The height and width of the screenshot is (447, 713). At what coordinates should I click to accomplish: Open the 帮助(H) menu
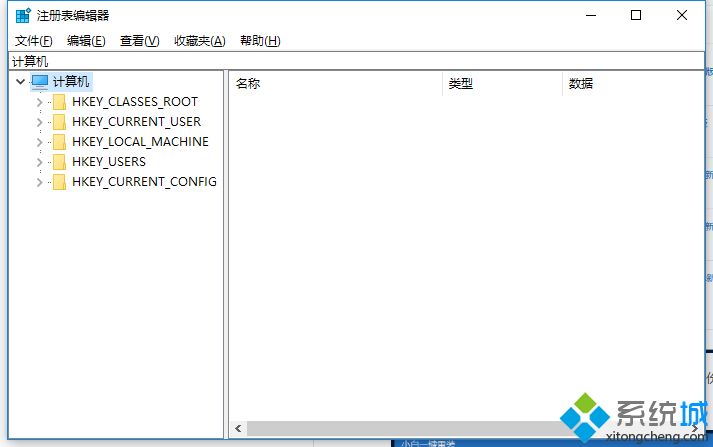pos(260,41)
